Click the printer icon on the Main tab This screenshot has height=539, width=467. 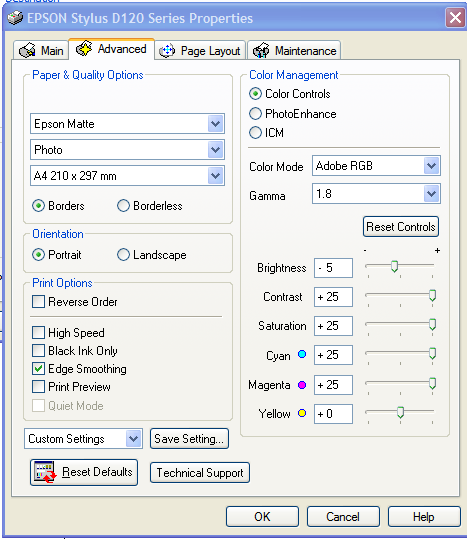click(x=27, y=51)
